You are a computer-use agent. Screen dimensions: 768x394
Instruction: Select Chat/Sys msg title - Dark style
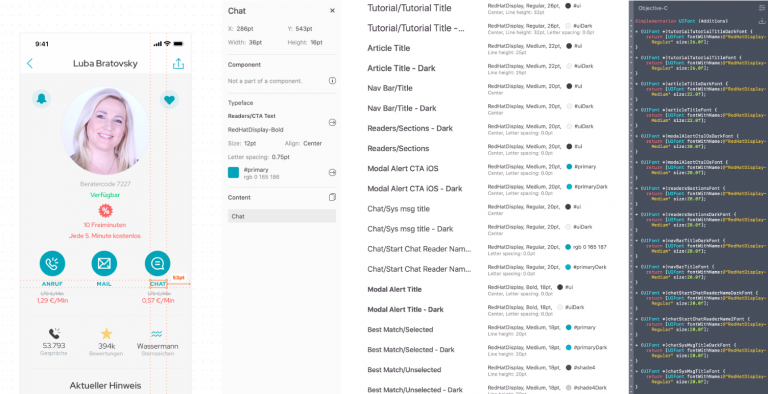[410, 229]
